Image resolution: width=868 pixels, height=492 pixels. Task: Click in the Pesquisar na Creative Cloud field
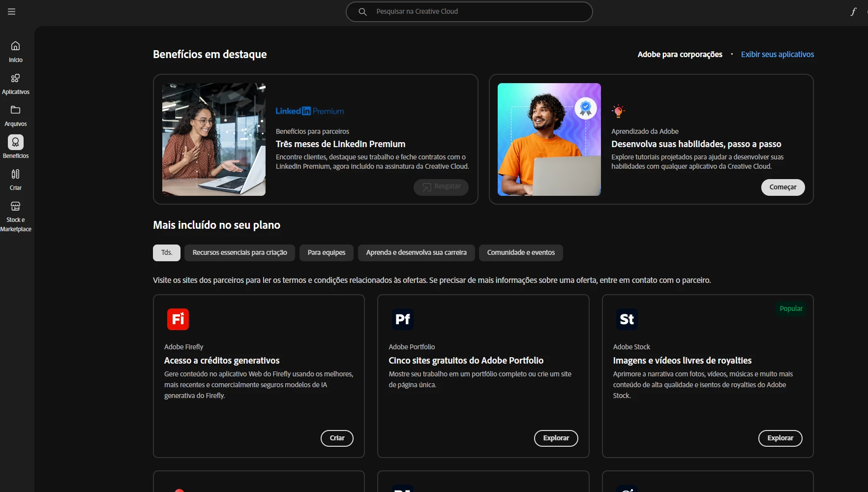coord(469,12)
